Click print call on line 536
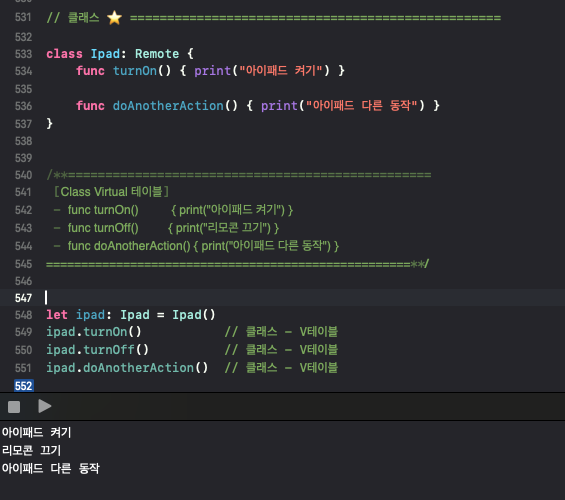565x500 pixels. 343,106
